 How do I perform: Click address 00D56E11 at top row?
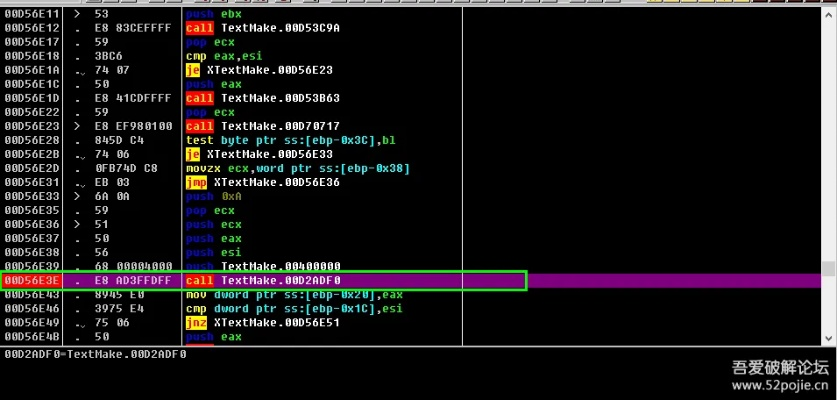pyautogui.click(x=35, y=14)
